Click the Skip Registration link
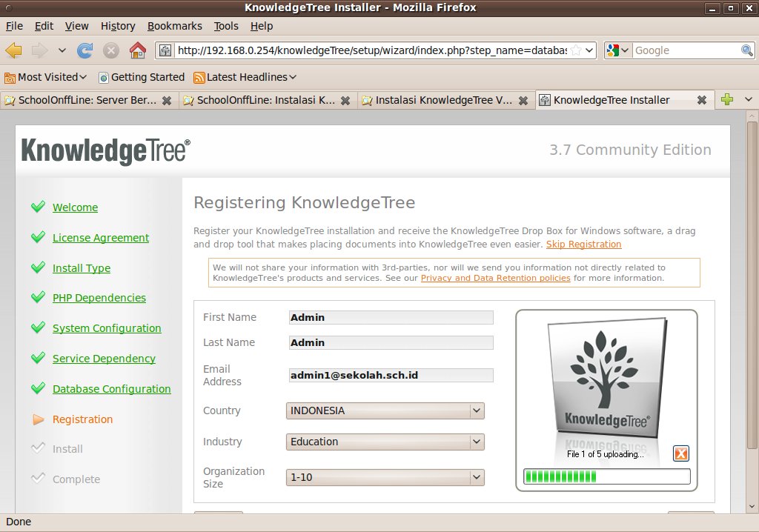The height and width of the screenshot is (532, 759). click(583, 245)
